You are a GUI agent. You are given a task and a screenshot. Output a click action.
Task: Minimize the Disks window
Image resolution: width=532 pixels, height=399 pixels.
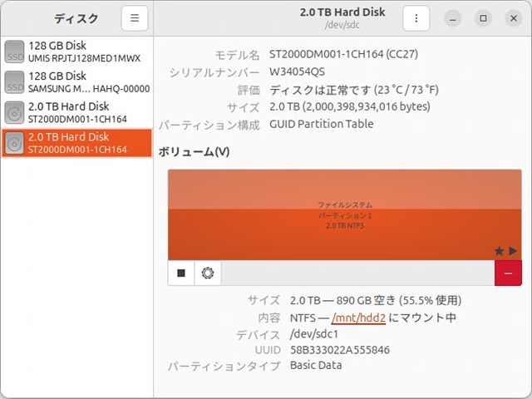(453, 18)
